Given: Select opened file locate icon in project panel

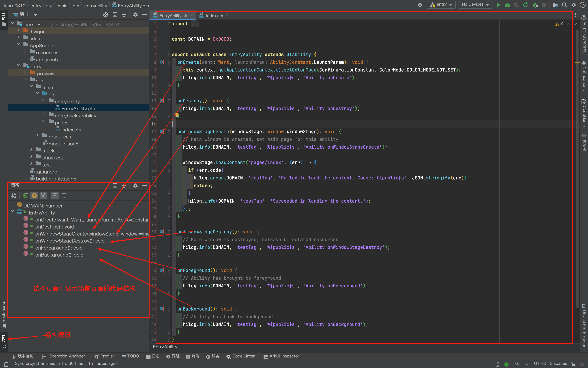Looking at the screenshot, I should (x=106, y=15).
